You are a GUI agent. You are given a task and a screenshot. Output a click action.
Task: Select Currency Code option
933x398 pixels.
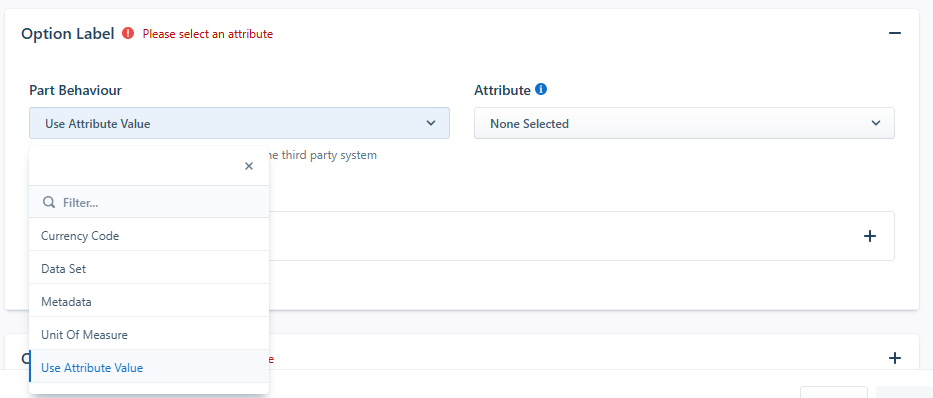(x=149, y=236)
